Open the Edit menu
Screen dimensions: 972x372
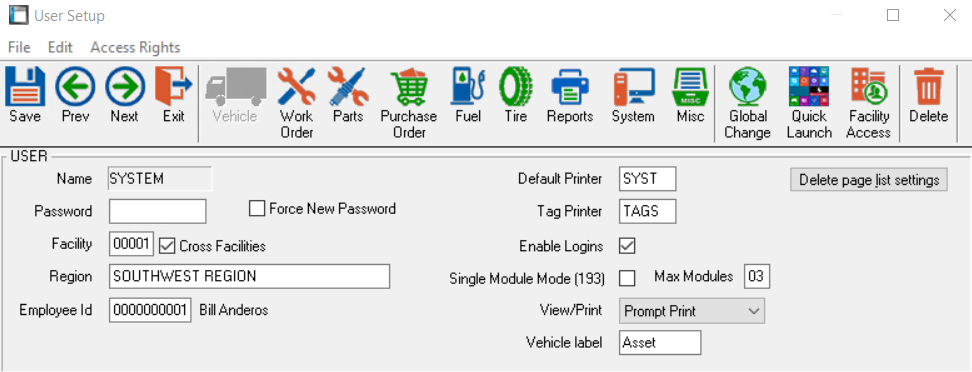60,47
